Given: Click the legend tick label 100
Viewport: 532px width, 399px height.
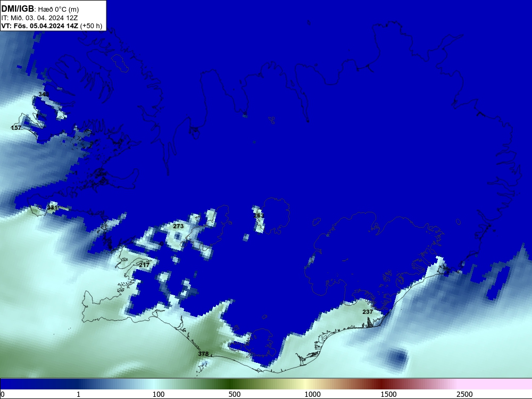Looking at the screenshot, I should 159,394.
